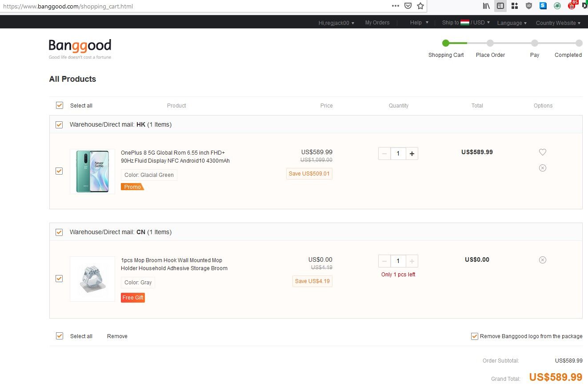
Task: Click Mop Broom Hook quantity field
Action: coord(398,261)
